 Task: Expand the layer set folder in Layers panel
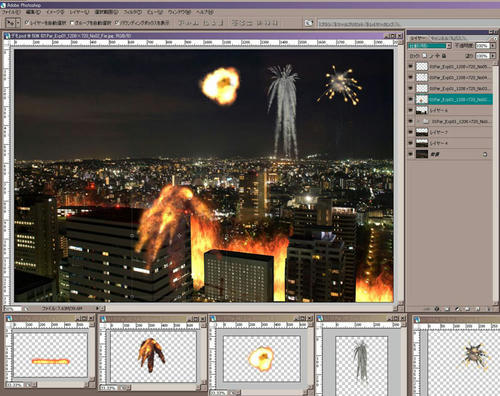tap(418, 121)
